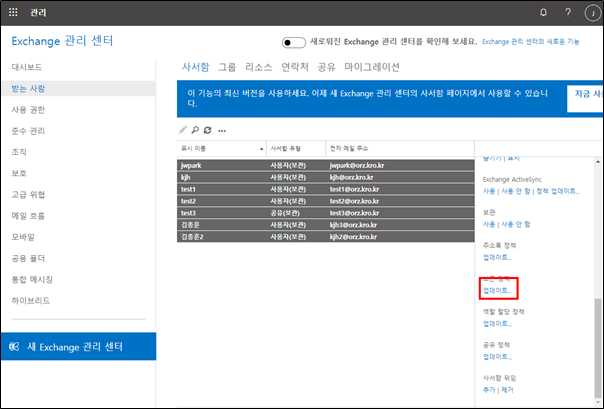The width and height of the screenshot is (604, 409).
Task: Switch to the 리소스 tab
Action: 258,67
